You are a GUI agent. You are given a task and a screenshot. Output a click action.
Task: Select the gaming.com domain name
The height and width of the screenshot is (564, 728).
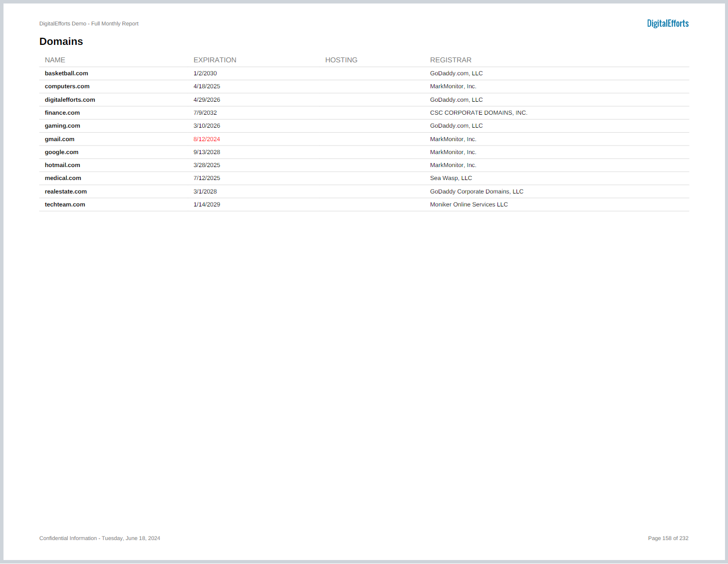pyautogui.click(x=62, y=126)
